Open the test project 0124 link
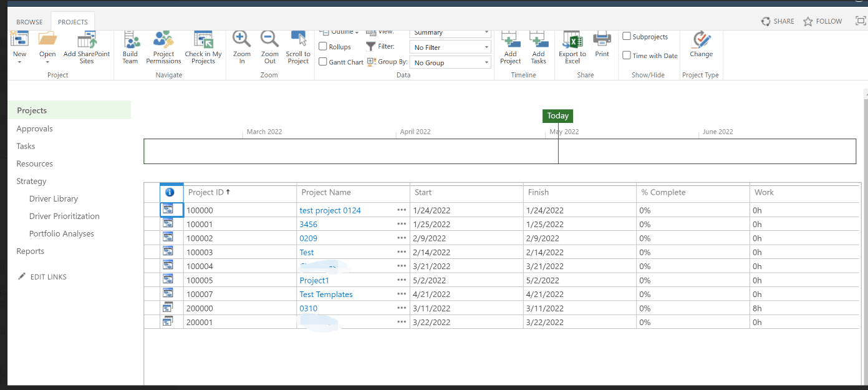 [x=330, y=210]
